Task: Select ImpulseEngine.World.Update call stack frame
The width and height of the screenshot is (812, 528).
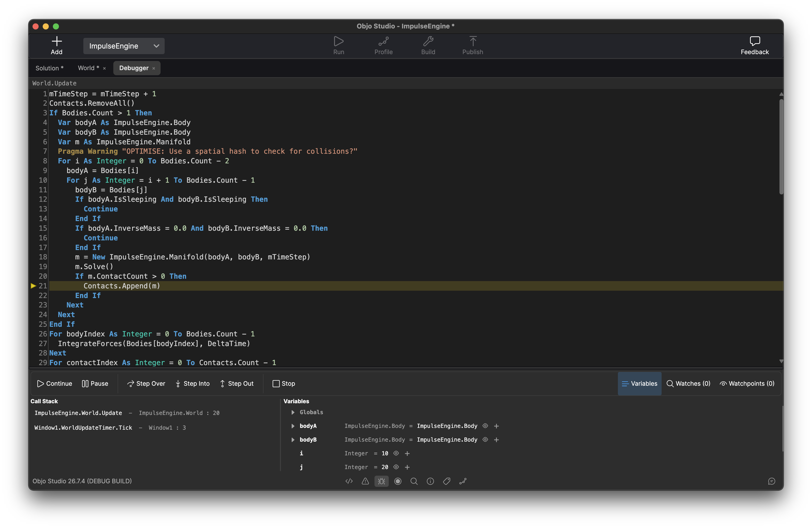Action: 127,413
